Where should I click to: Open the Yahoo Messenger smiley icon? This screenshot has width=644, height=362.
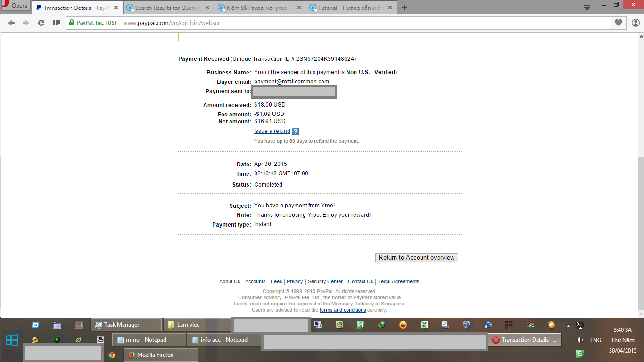pyautogui.click(x=403, y=325)
